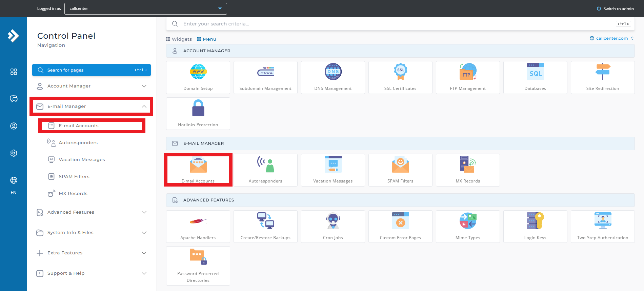Viewport: 644px width, 291px height.
Task: Open the Domain Setup icon
Action: [198, 72]
